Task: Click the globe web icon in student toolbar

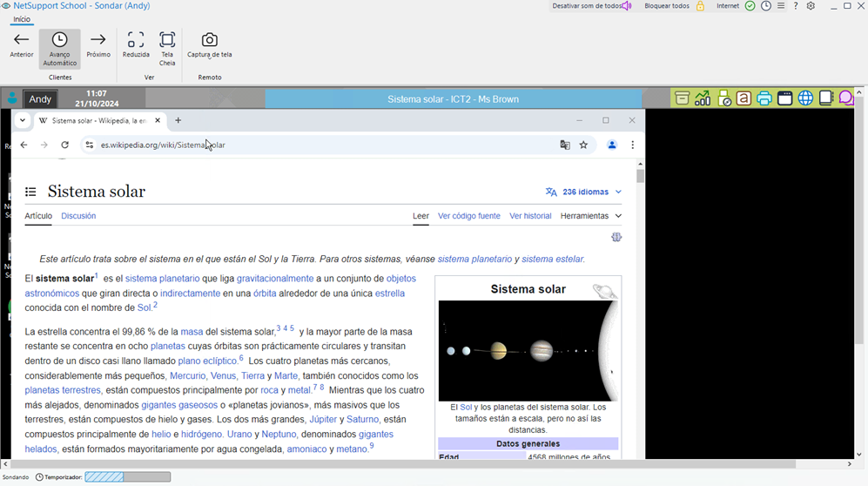Action: 805,98
